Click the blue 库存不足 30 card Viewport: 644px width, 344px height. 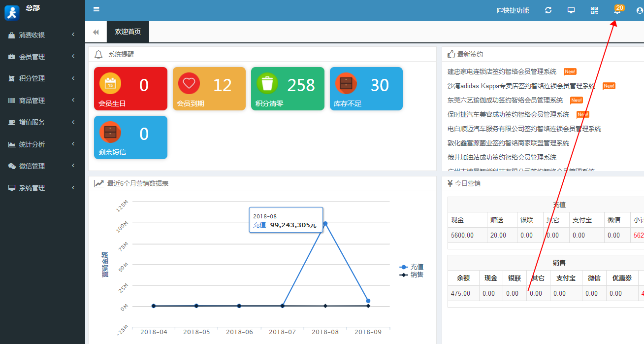(366, 89)
